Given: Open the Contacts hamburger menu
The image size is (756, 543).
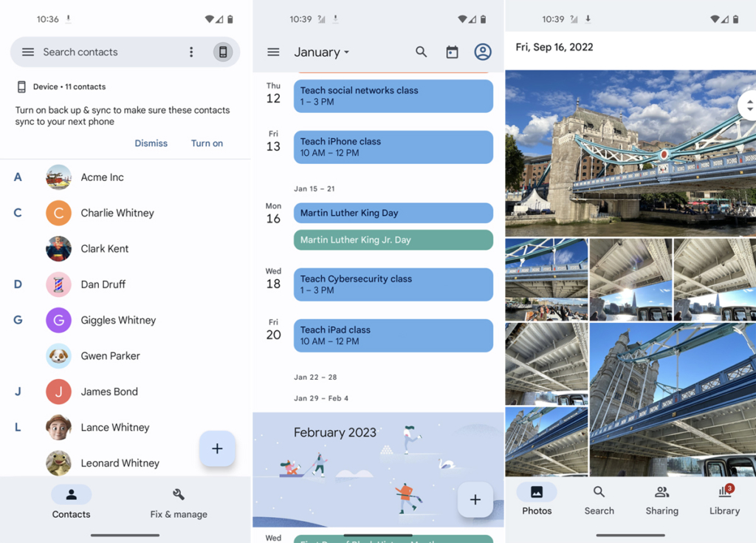Looking at the screenshot, I should (x=28, y=52).
